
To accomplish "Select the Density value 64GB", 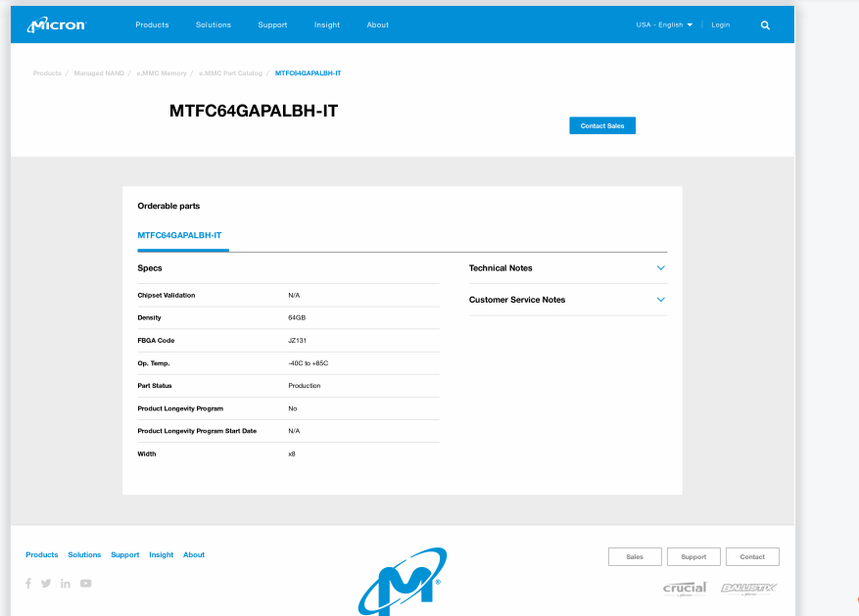I will click(297, 317).
